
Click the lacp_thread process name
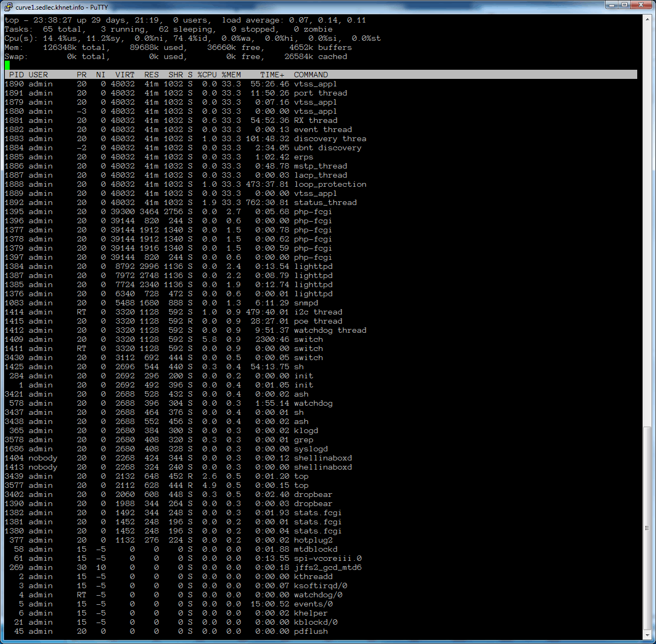[320, 175]
